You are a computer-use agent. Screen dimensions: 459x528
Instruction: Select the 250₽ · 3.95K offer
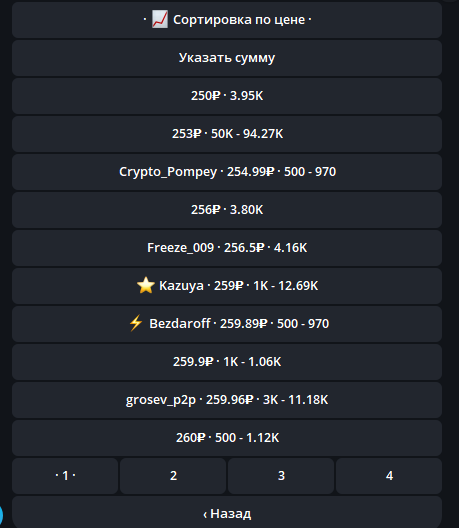pyautogui.click(x=227, y=96)
